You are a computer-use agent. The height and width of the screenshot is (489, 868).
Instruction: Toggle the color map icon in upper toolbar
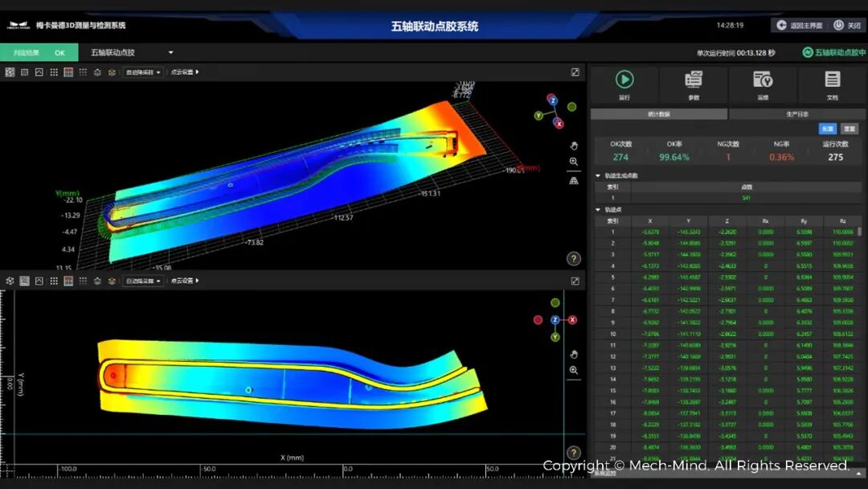coord(68,72)
